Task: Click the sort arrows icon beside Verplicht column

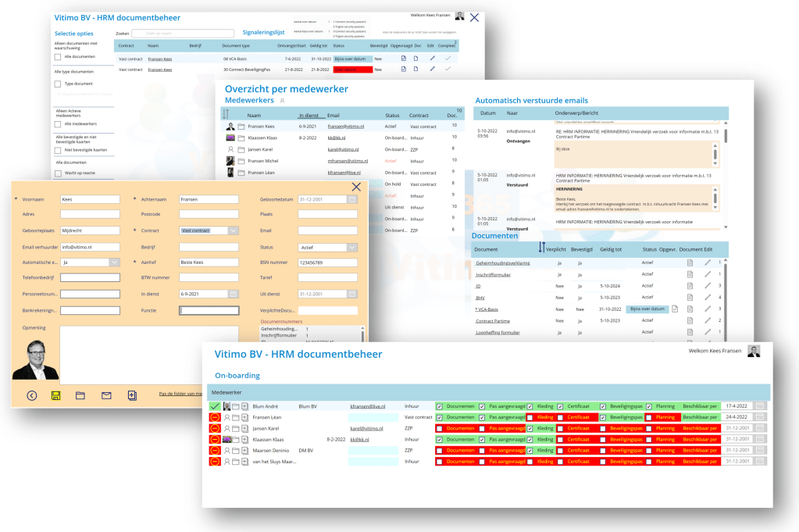Action: coord(542,248)
